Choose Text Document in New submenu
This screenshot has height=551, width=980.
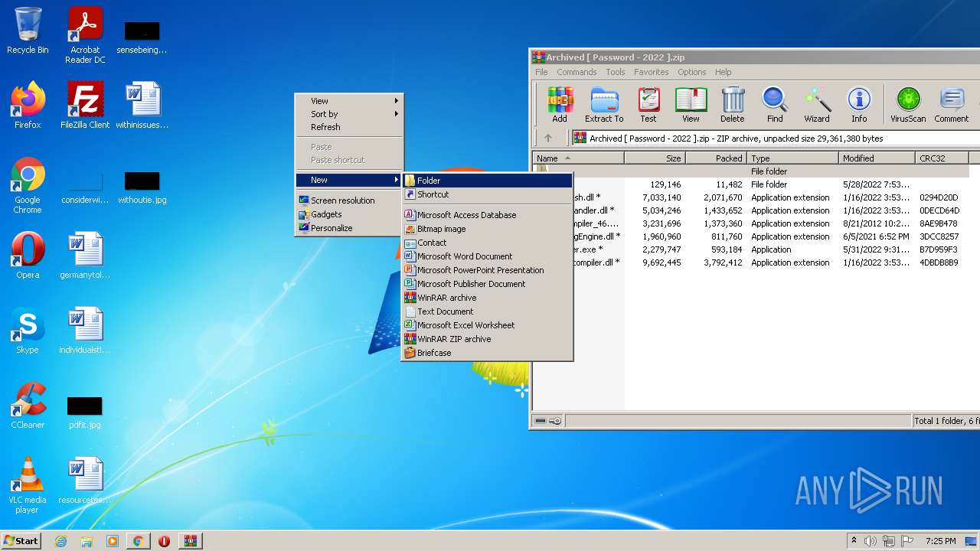click(488, 311)
